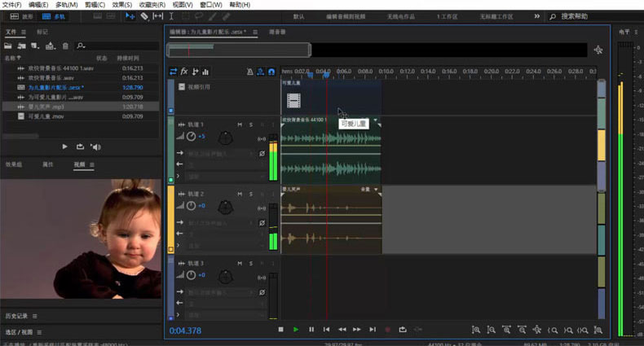
Task: Select the Razor cut tool
Action: [144, 16]
